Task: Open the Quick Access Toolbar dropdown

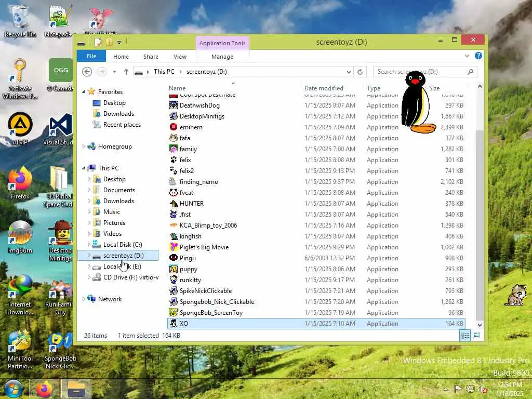Action: click(x=119, y=43)
